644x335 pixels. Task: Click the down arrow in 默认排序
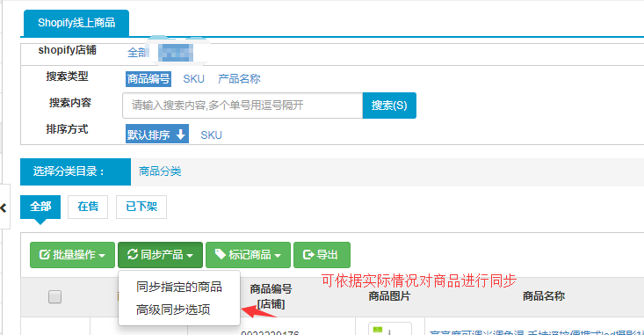[x=181, y=135]
